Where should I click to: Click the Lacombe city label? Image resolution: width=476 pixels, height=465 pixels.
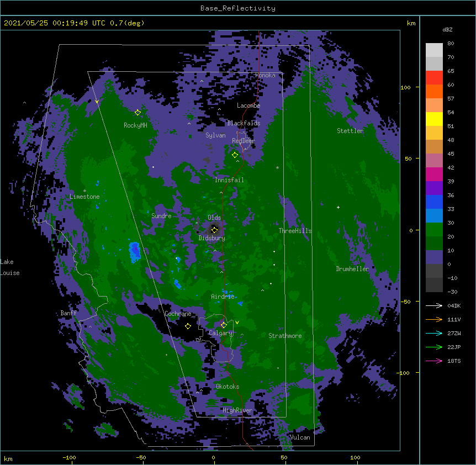(248, 105)
